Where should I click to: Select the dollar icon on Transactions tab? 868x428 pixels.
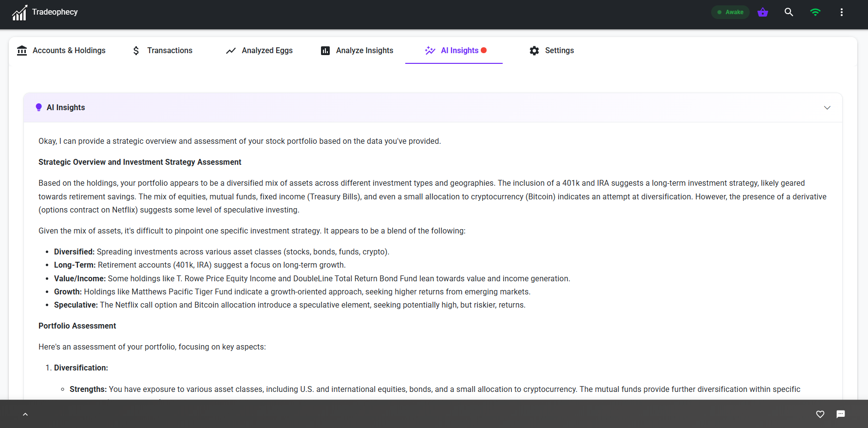[135, 50]
